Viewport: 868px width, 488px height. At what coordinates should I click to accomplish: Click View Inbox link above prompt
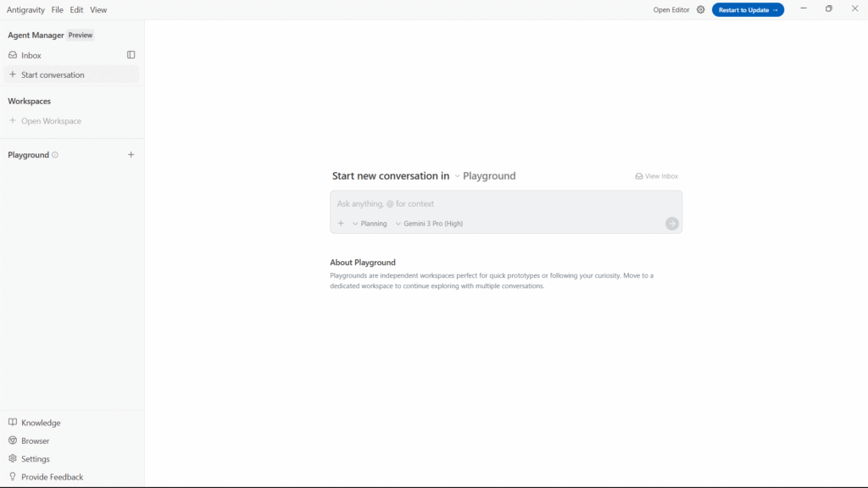[x=657, y=176]
